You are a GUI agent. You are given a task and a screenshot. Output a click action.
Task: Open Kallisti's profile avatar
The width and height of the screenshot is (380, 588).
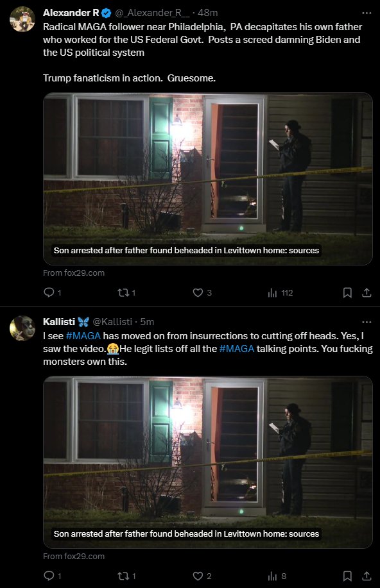22,328
